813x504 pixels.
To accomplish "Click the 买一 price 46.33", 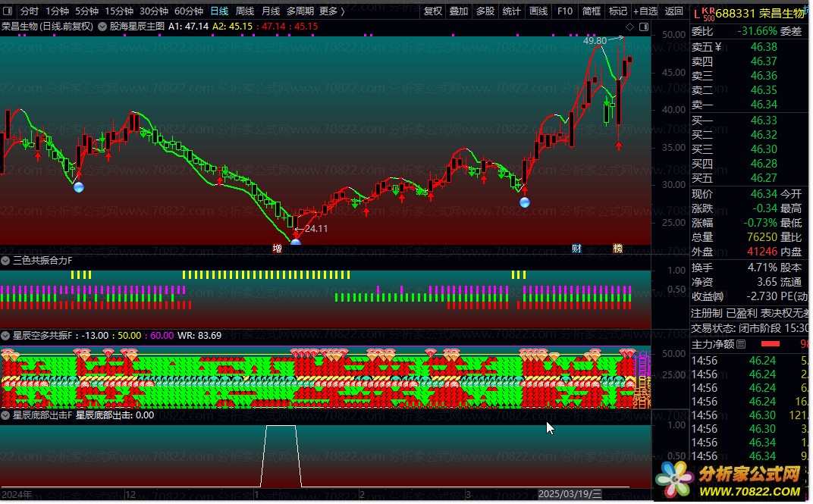I will [764, 121].
